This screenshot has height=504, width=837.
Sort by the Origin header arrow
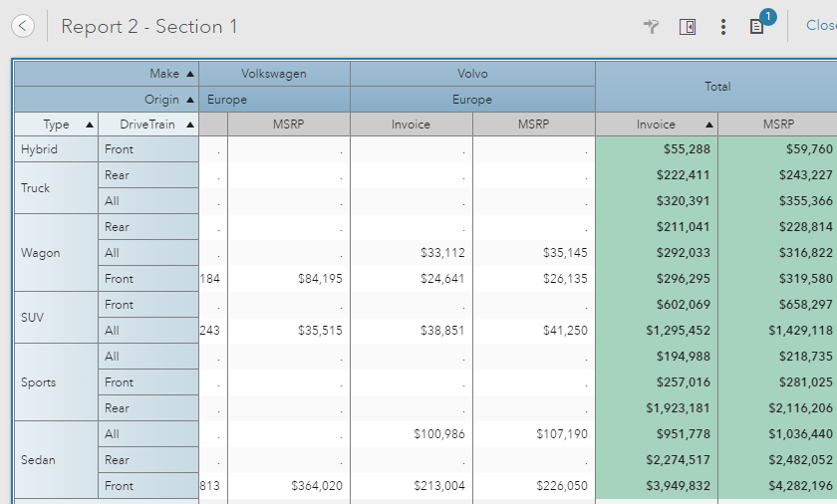pos(191,100)
